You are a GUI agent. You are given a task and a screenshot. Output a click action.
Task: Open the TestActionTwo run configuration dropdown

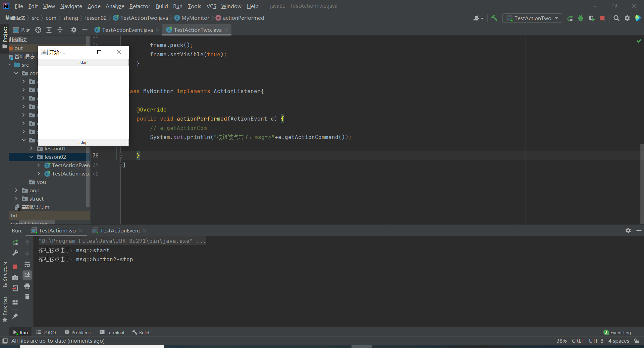click(532, 18)
